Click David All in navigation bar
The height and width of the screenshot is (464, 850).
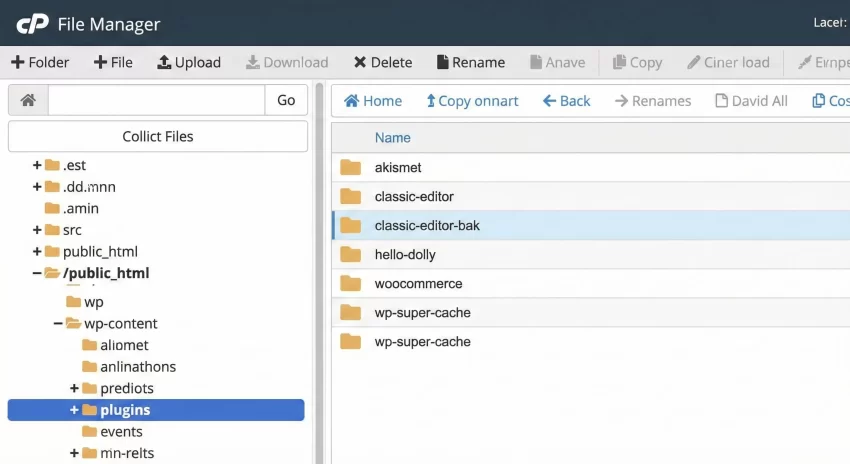[751, 101]
